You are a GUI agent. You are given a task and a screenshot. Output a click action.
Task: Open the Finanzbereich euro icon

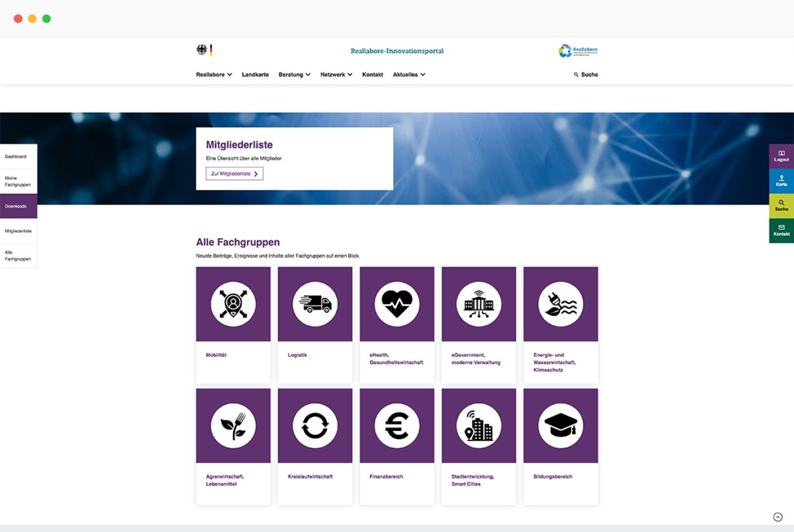point(396,426)
